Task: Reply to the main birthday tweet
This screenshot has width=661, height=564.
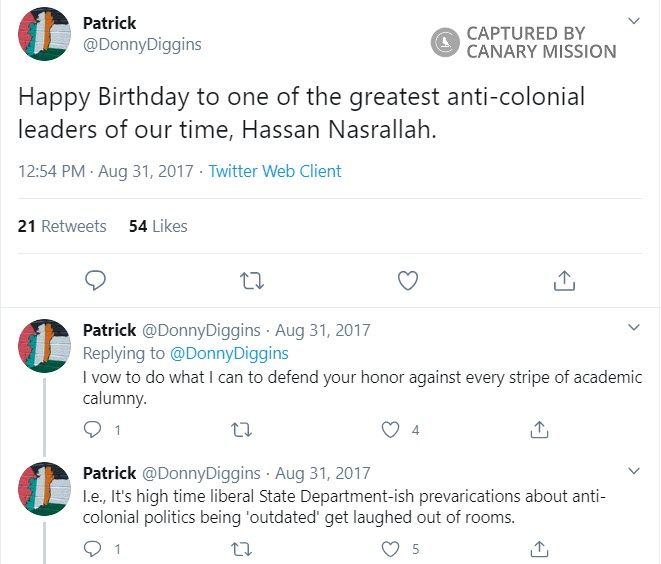Action: pos(95,281)
